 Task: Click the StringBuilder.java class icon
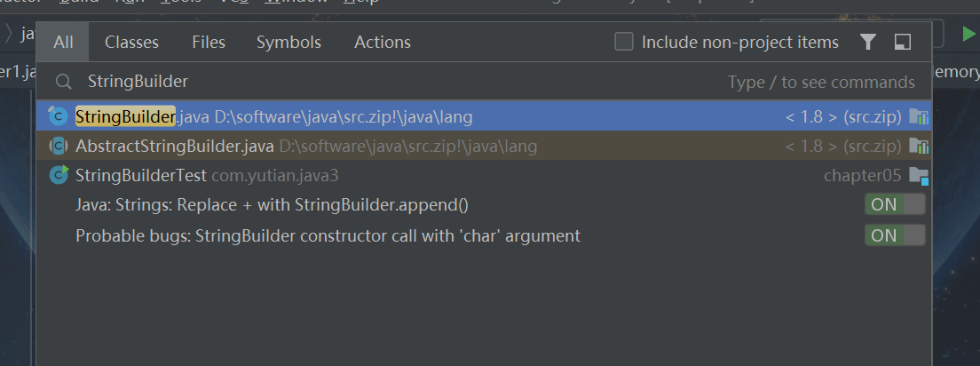point(59,116)
